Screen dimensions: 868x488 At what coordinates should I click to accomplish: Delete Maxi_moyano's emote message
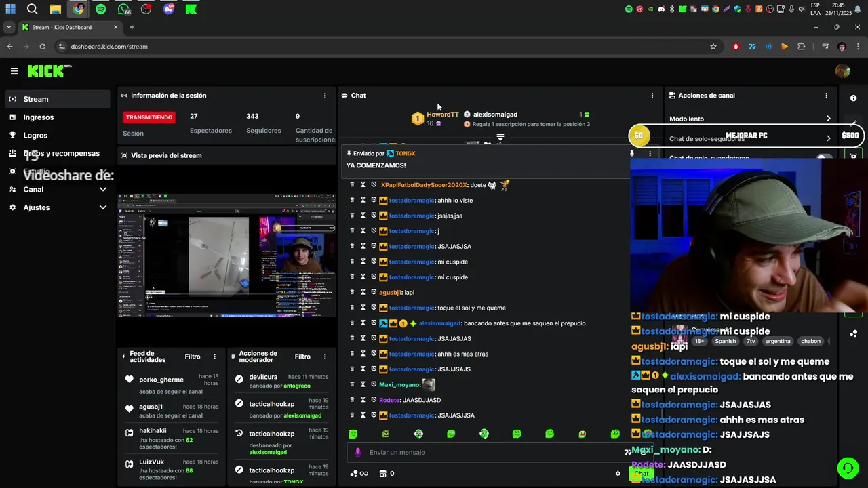352,384
